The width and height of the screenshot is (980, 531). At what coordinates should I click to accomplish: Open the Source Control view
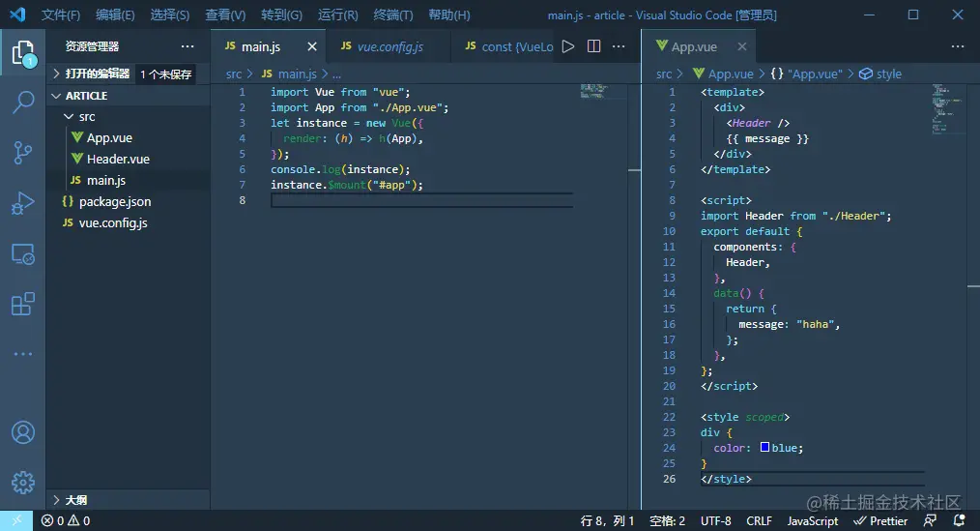(23, 153)
